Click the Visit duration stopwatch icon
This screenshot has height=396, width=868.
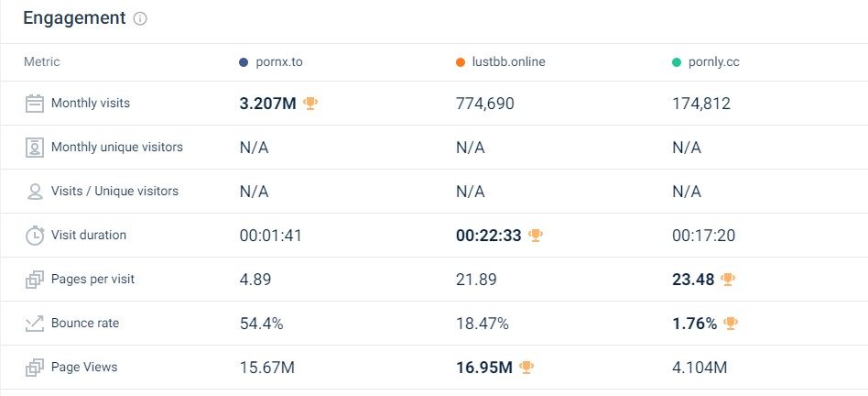[x=34, y=236]
